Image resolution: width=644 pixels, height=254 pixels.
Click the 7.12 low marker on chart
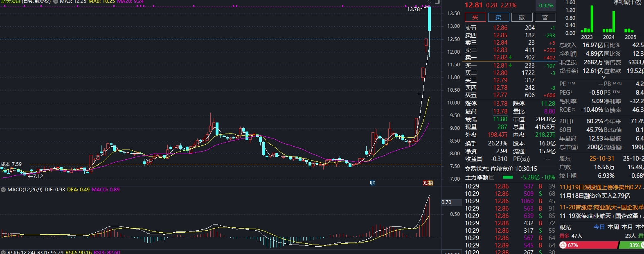click(x=35, y=177)
